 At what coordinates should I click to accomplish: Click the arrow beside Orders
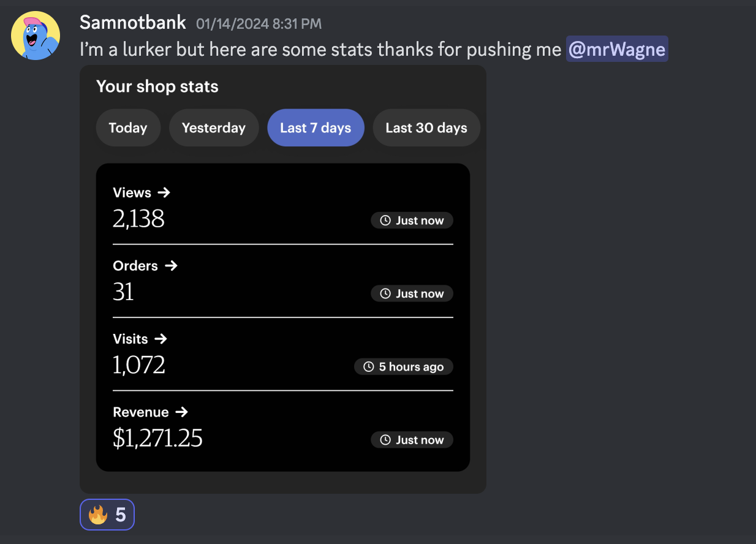pyautogui.click(x=171, y=266)
